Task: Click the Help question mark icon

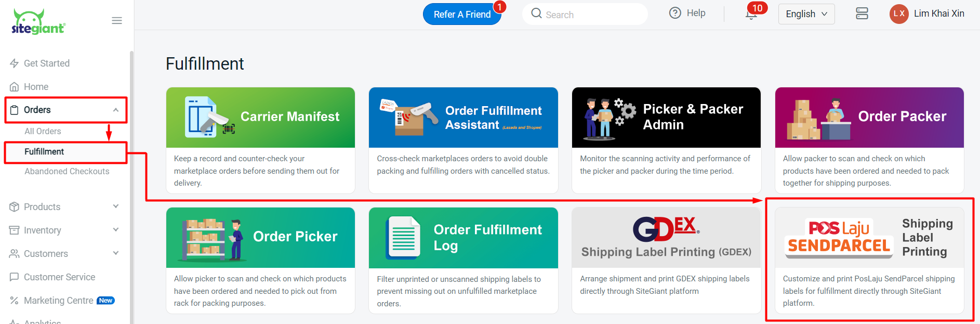Action: click(x=675, y=13)
